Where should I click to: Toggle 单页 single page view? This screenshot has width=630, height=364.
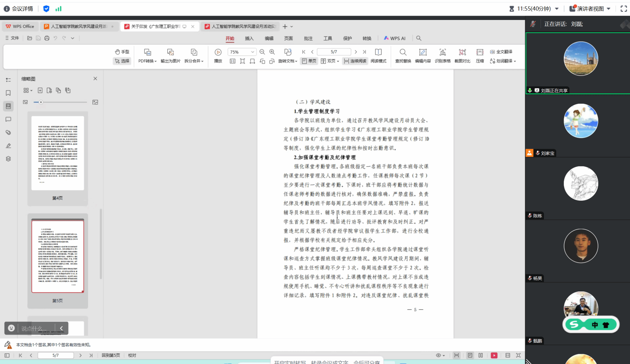point(309,61)
